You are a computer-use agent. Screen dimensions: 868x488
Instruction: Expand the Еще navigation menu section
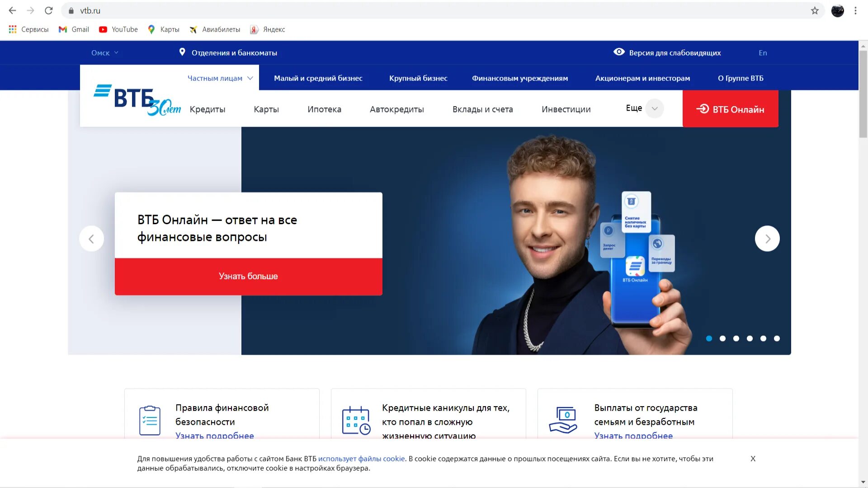pyautogui.click(x=642, y=108)
